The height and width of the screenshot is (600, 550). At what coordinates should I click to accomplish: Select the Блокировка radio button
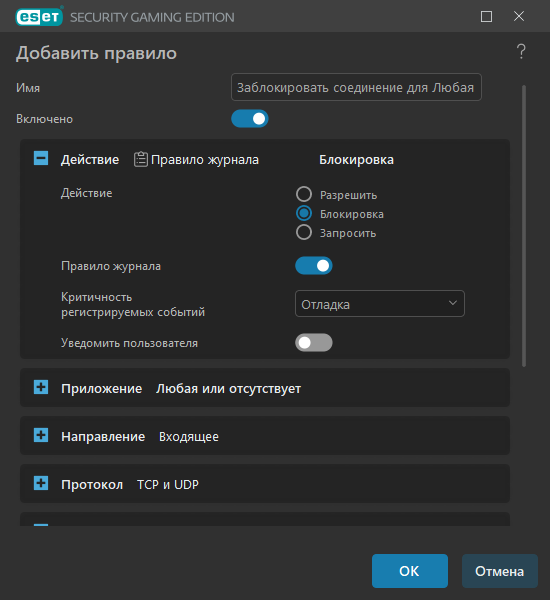304,213
